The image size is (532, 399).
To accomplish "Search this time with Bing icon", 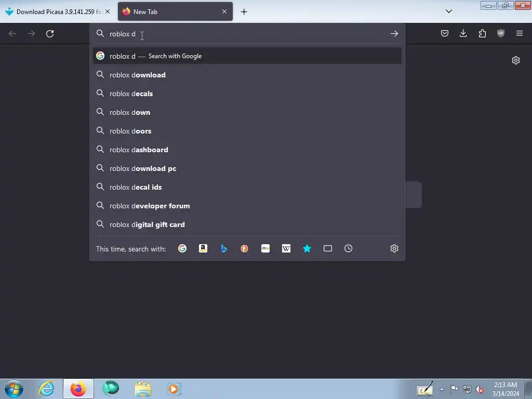I will point(224,248).
